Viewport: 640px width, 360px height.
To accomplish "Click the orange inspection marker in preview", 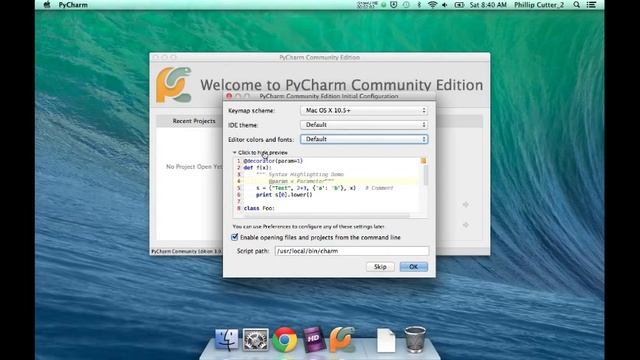I will coord(423,161).
